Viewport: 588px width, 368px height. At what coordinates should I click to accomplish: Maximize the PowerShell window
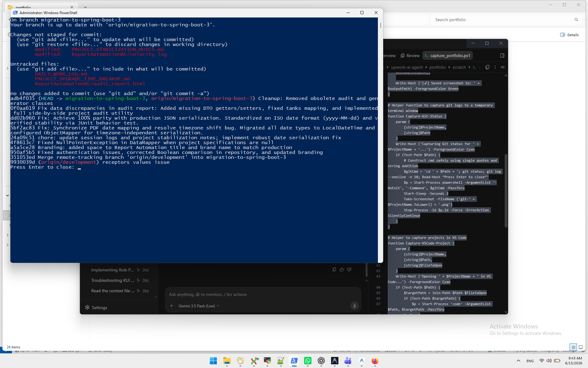point(362,13)
